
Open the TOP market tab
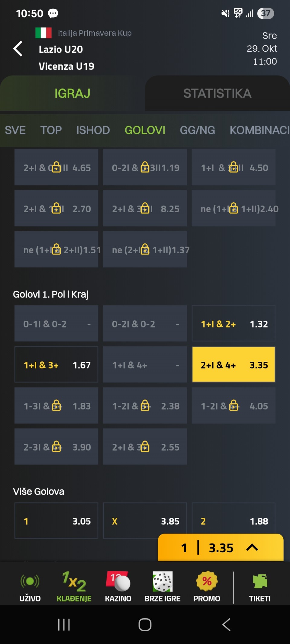click(51, 130)
